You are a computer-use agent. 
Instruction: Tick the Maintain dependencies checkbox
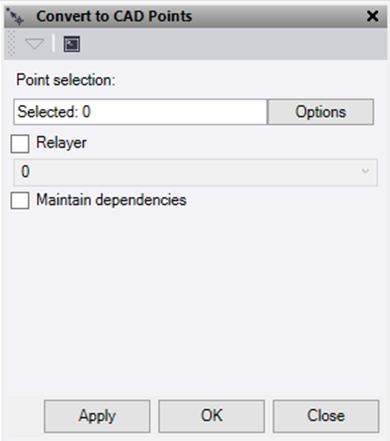pyautogui.click(x=20, y=200)
